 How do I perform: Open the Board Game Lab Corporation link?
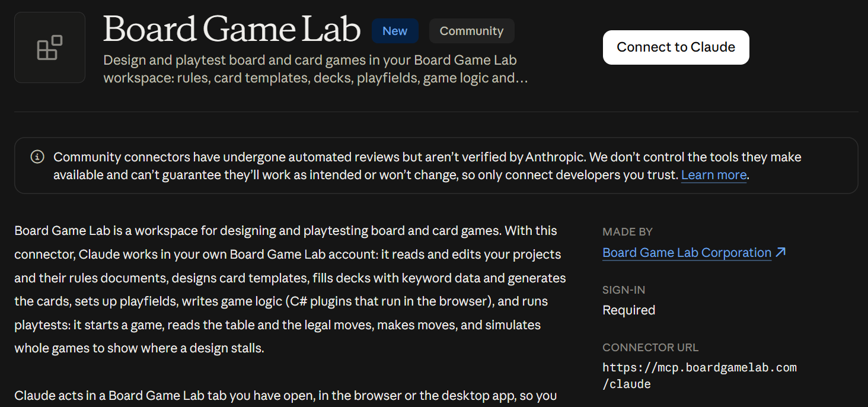pos(687,253)
